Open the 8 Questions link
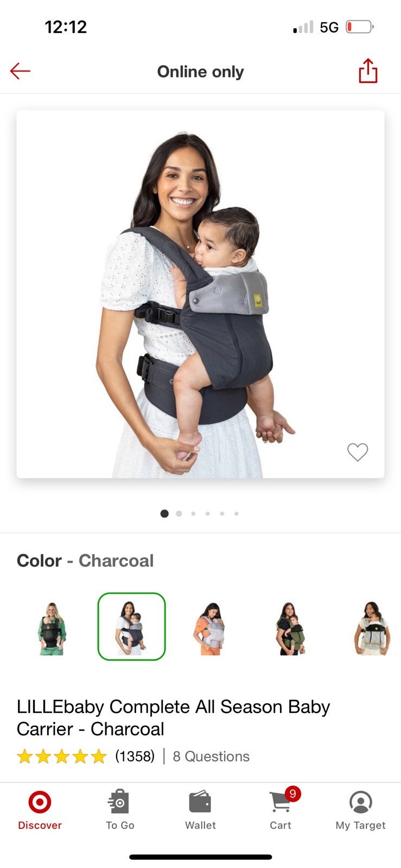Screen dimensions: 401x868 coord(211,756)
